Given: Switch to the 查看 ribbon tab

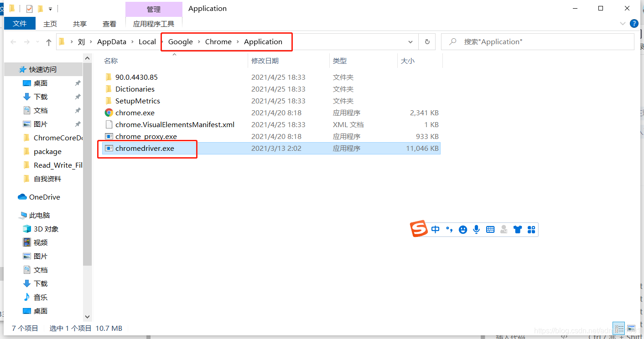Looking at the screenshot, I should (x=109, y=24).
